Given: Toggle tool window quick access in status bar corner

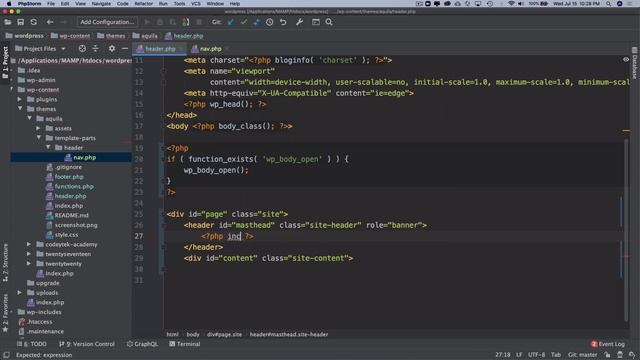Looking at the screenshot, I should point(6,355).
